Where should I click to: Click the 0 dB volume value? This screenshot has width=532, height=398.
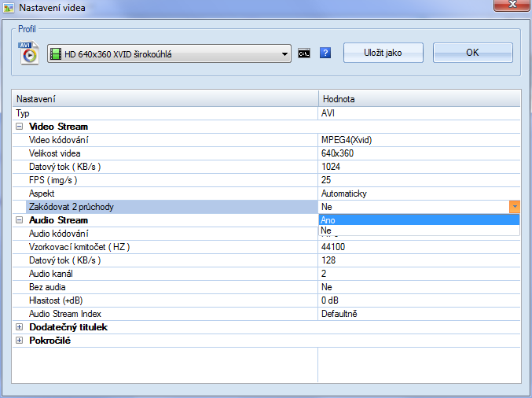coord(419,300)
